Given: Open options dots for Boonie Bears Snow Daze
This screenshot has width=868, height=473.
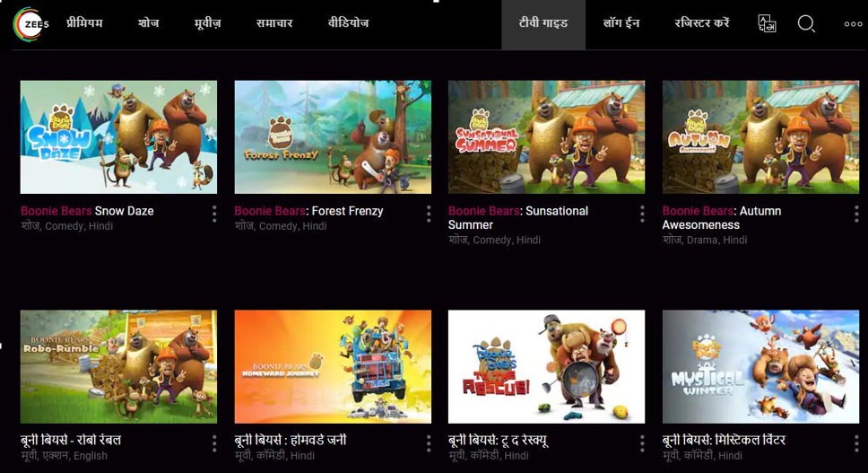Looking at the screenshot, I should tap(214, 214).
